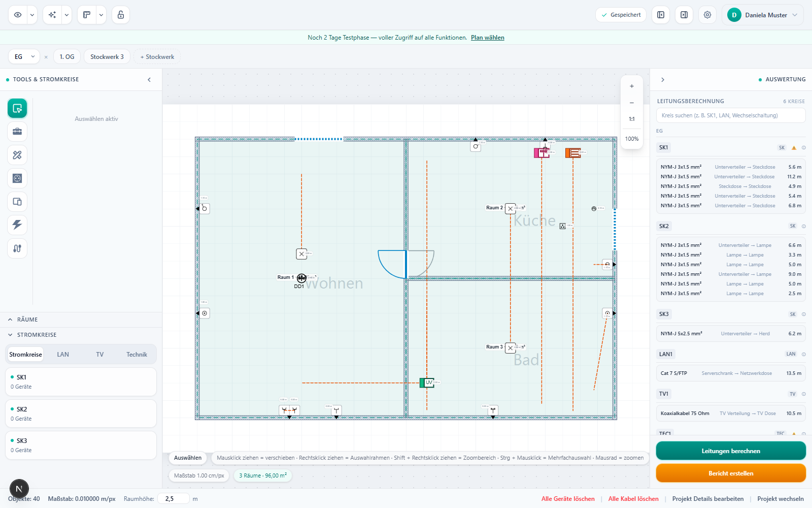
Task: Zoom out with the minus button
Action: pos(632,103)
